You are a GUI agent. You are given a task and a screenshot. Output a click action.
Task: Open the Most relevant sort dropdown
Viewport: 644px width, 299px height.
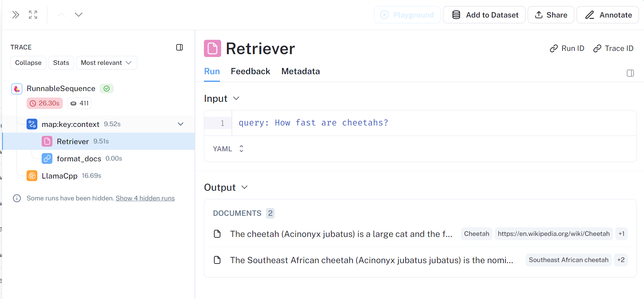[x=107, y=63]
